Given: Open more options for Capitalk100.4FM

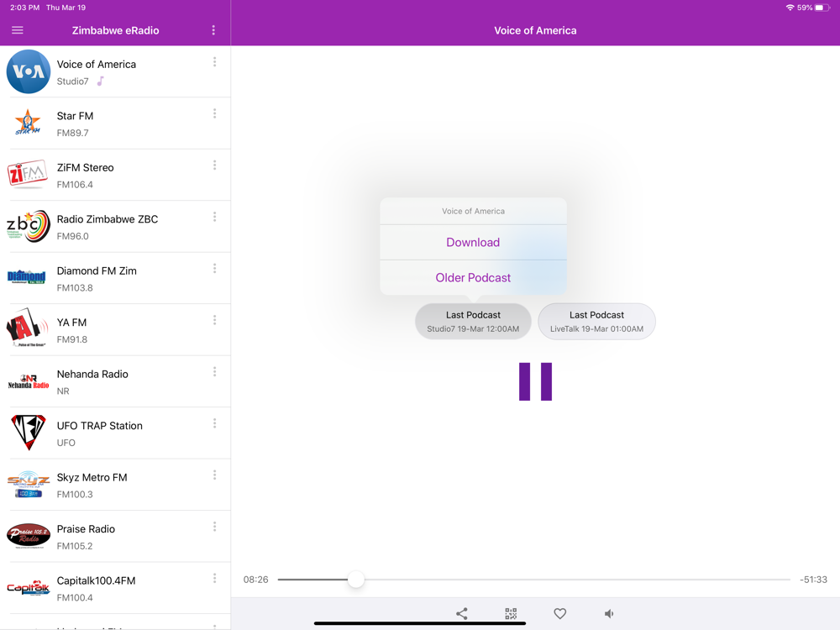Looking at the screenshot, I should point(215,578).
